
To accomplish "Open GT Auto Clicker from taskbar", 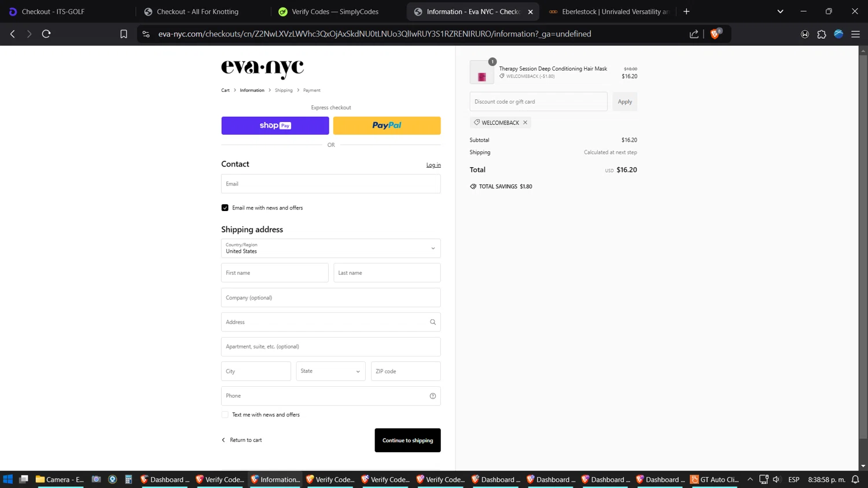I will (x=714, y=479).
